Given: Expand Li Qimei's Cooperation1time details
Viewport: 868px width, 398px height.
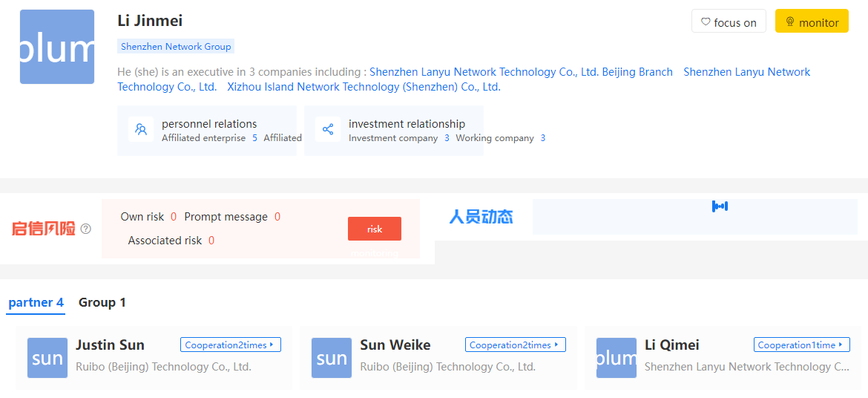Looking at the screenshot, I should click(801, 345).
